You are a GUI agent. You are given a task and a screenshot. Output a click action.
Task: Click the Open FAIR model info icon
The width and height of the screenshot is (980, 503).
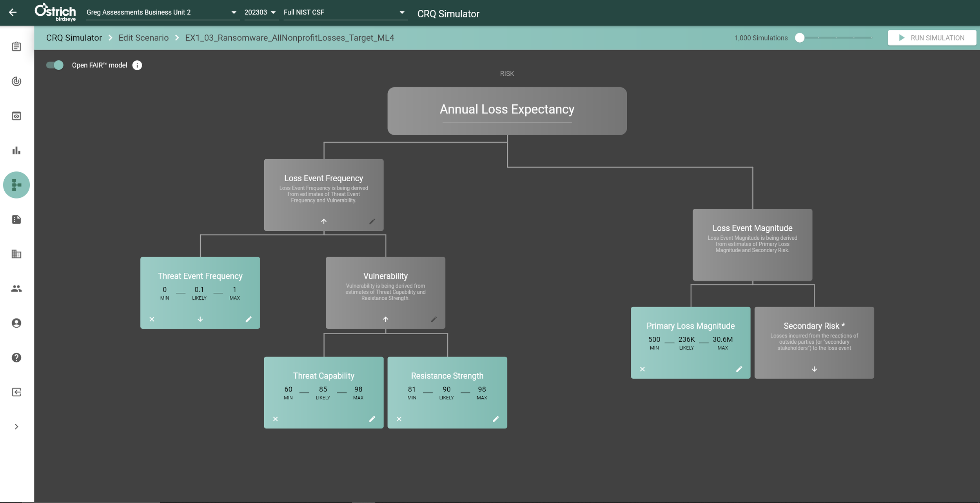pyautogui.click(x=137, y=66)
